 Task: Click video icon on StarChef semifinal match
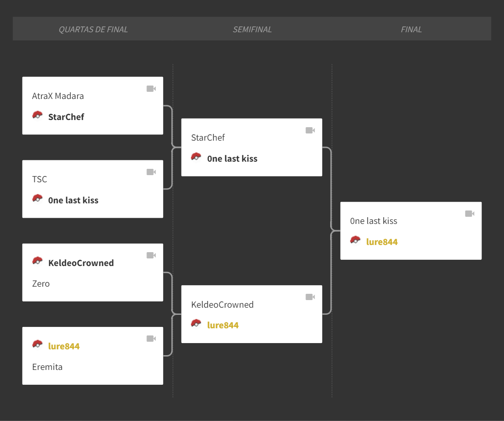[x=310, y=130]
